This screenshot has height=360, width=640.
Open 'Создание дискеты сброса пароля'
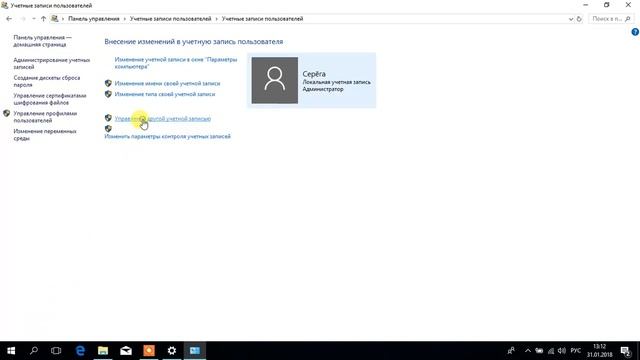[x=47, y=81]
